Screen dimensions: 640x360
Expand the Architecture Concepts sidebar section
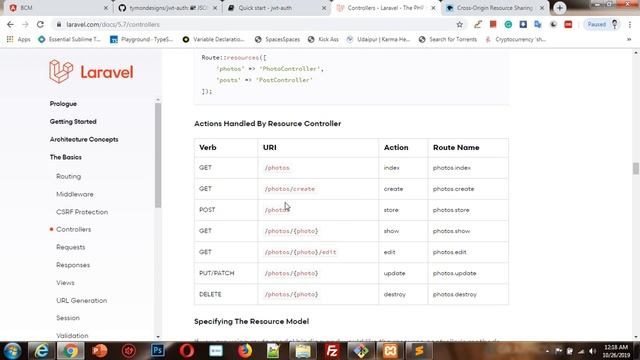(84, 139)
